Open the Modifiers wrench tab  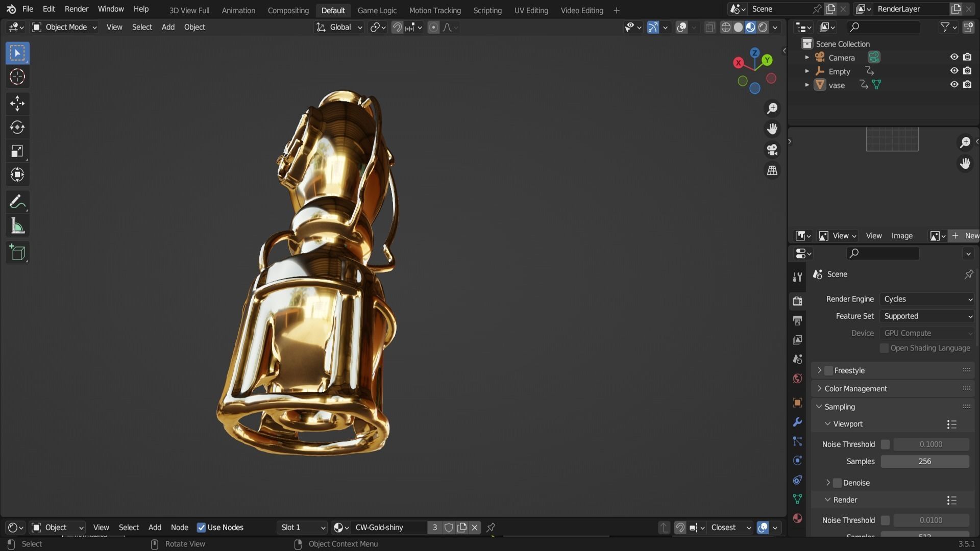[x=797, y=422]
